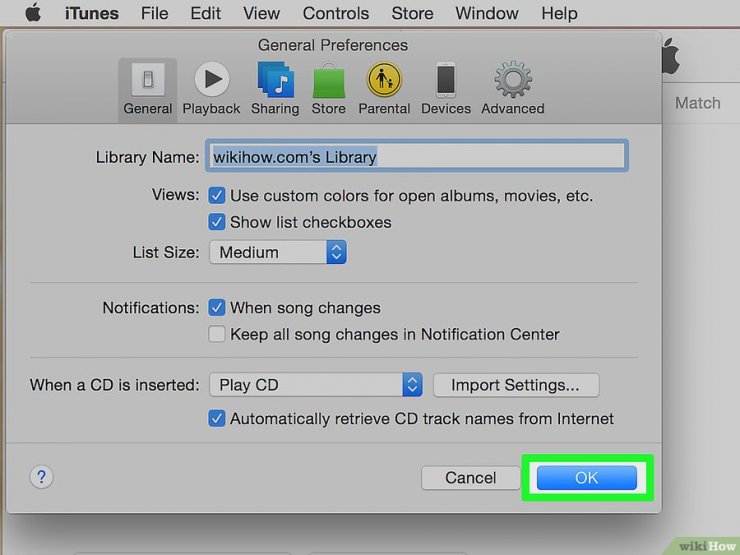740x555 pixels.
Task: Open the Controls menu
Action: tap(336, 13)
